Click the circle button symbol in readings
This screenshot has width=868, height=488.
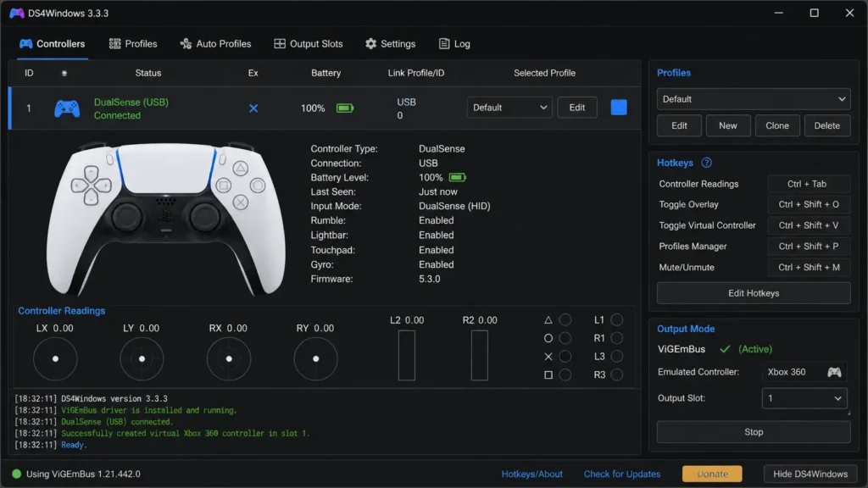(548, 338)
